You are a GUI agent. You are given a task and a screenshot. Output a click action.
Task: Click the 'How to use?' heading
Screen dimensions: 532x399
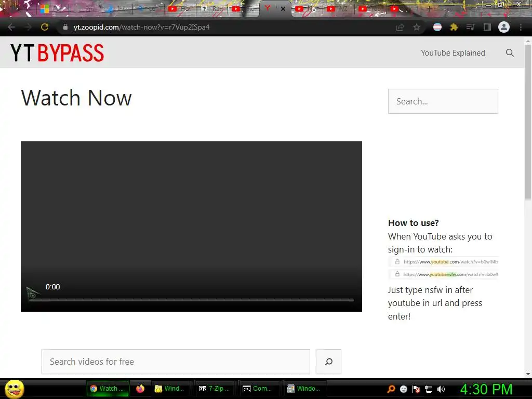point(413,223)
